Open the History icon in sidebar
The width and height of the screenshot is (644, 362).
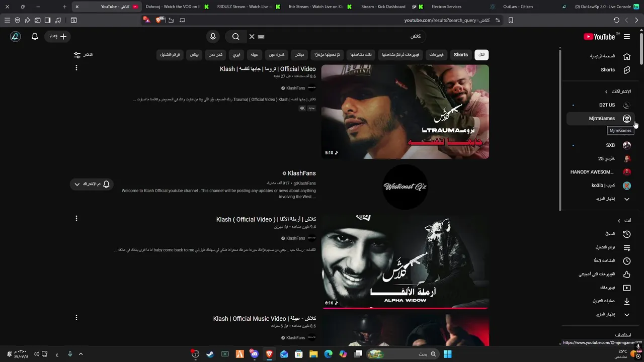coord(627,234)
